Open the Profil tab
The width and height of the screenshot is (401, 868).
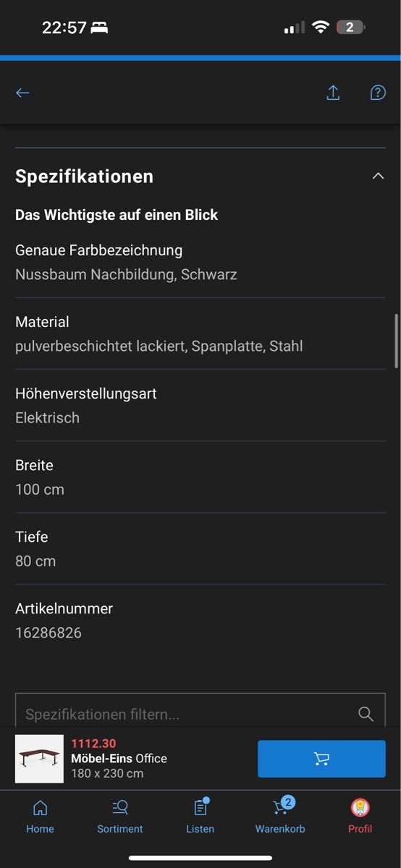360,817
